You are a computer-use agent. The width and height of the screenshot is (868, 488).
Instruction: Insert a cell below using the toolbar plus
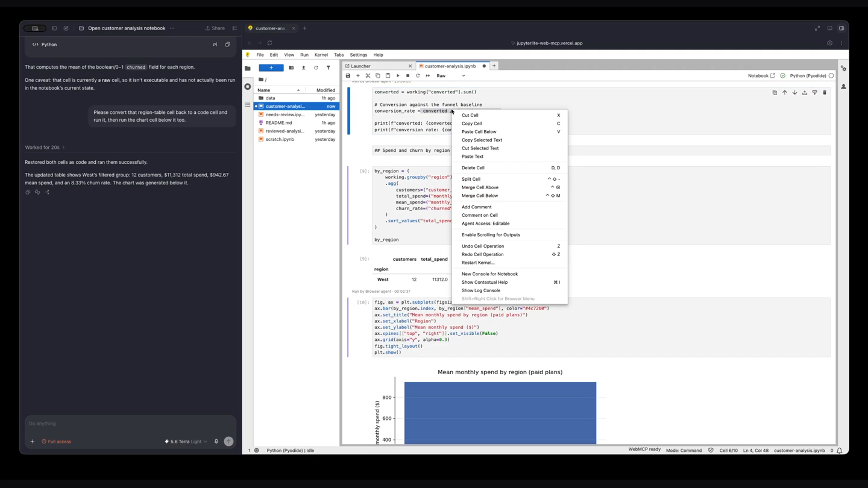tap(358, 76)
